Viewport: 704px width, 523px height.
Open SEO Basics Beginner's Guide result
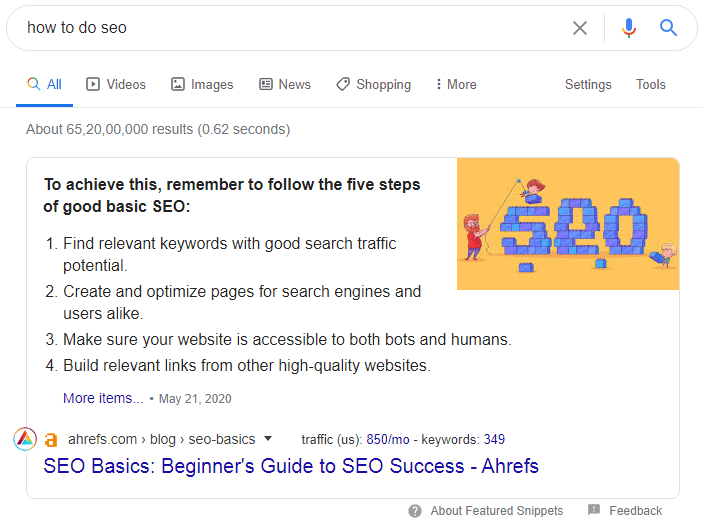coord(291,466)
